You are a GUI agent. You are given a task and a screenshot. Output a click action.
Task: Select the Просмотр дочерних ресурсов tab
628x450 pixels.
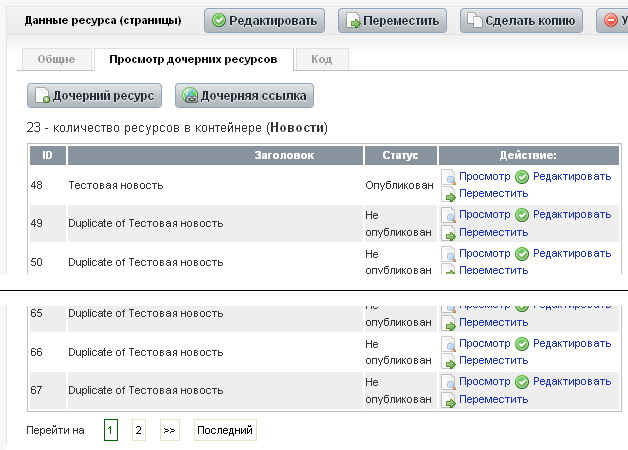[x=193, y=60]
